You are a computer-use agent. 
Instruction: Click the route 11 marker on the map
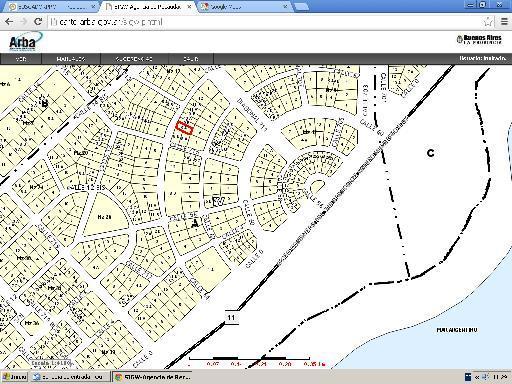pos(231,317)
